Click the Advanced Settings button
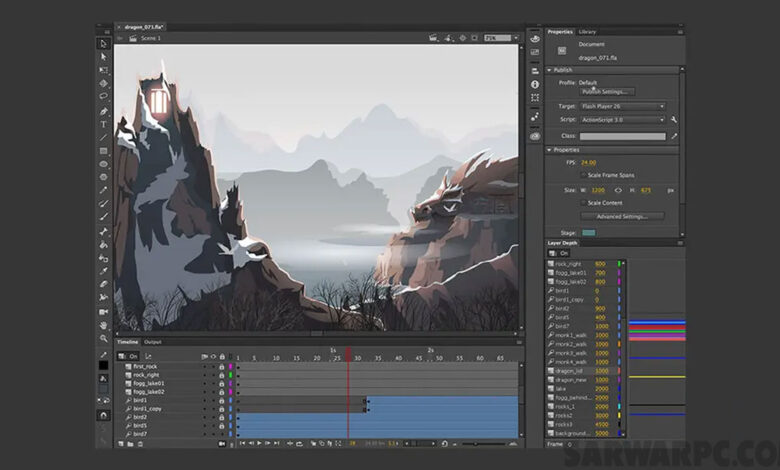 pos(622,217)
